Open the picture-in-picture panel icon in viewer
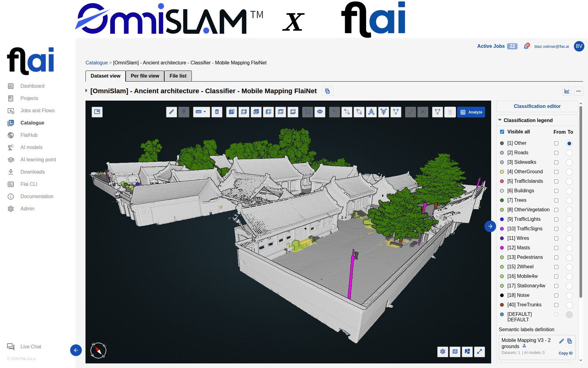The image size is (588, 368). (97, 112)
